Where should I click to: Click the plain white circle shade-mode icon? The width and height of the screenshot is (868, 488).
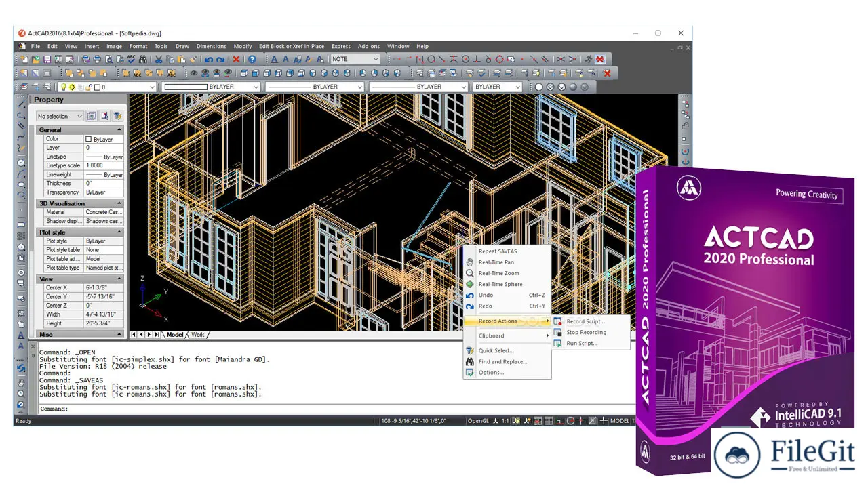pos(538,87)
